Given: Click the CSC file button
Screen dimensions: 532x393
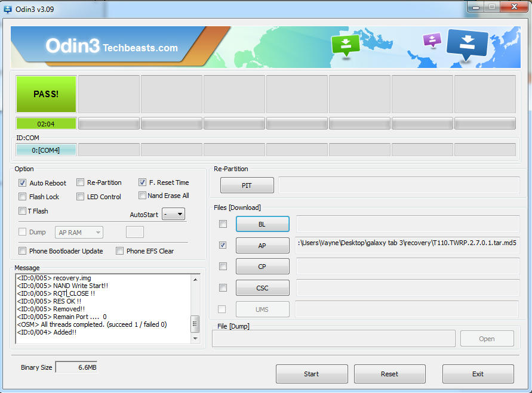Looking at the screenshot, I should click(263, 287).
